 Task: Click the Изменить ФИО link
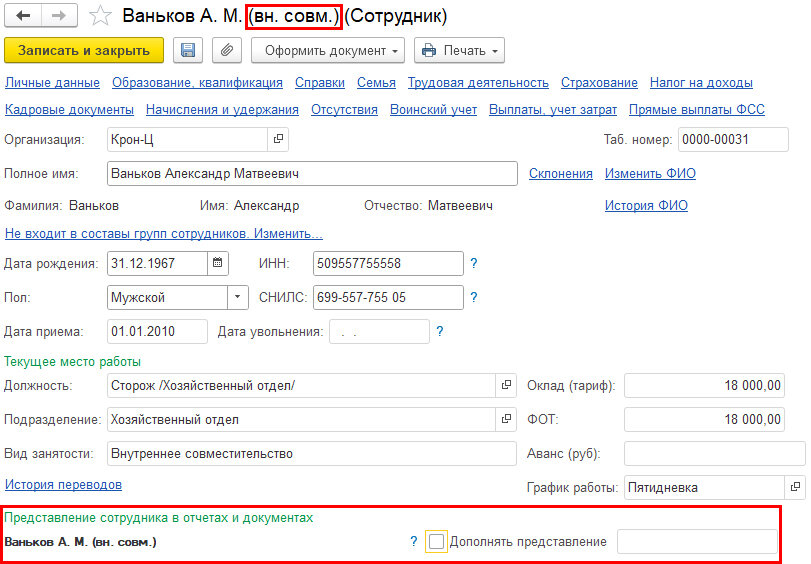tap(650, 173)
